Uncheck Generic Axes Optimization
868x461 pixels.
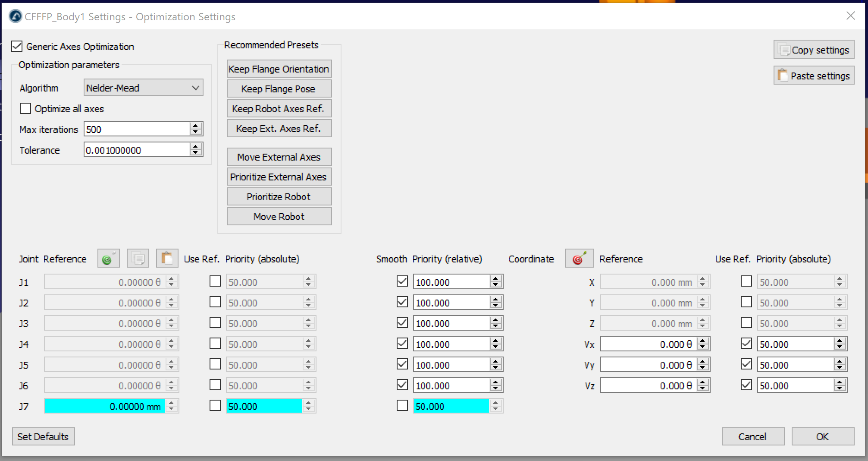coord(17,46)
